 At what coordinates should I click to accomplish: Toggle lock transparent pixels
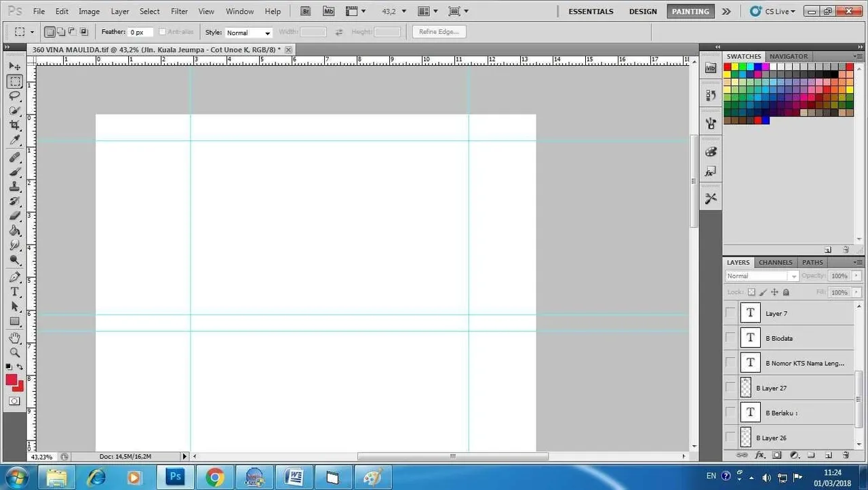[x=751, y=292]
